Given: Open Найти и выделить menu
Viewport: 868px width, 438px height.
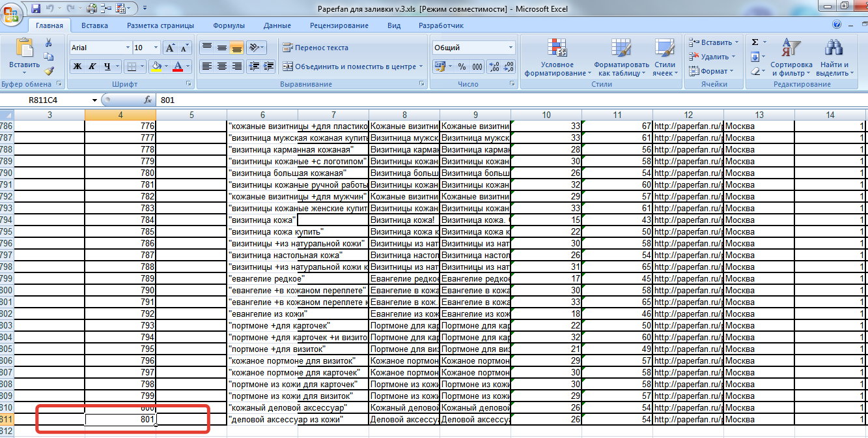Looking at the screenshot, I should click(834, 57).
